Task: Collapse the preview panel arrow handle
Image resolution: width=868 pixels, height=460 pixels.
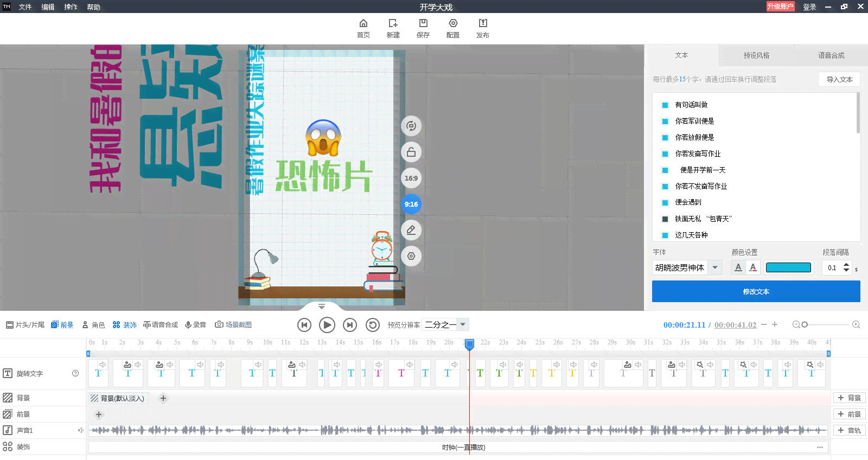Action: tap(322, 306)
